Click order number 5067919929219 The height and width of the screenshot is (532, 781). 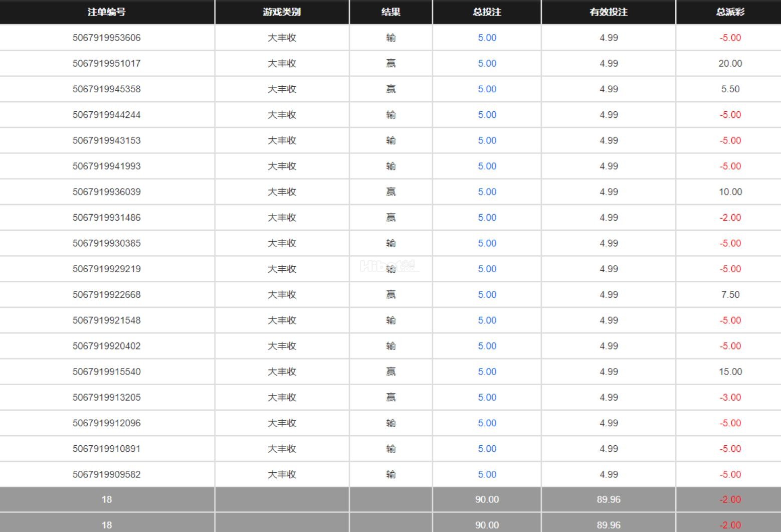106,269
